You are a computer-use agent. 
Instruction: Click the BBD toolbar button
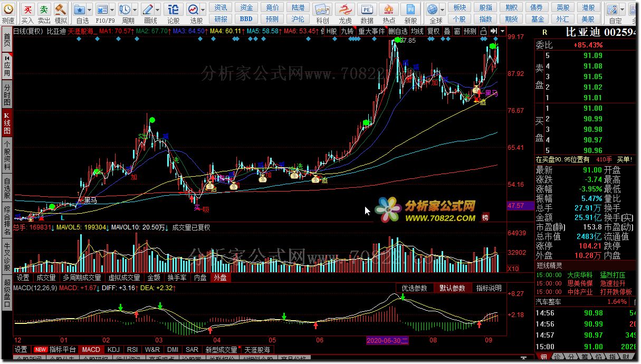click(x=246, y=19)
